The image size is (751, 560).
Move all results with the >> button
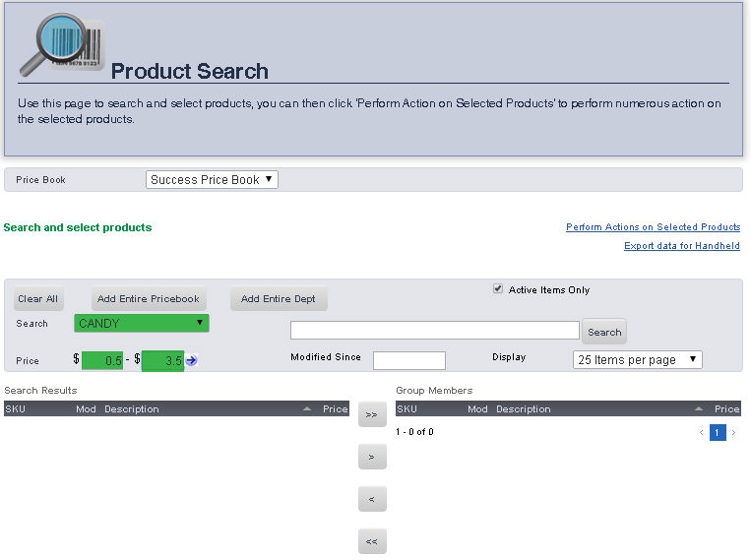371,415
